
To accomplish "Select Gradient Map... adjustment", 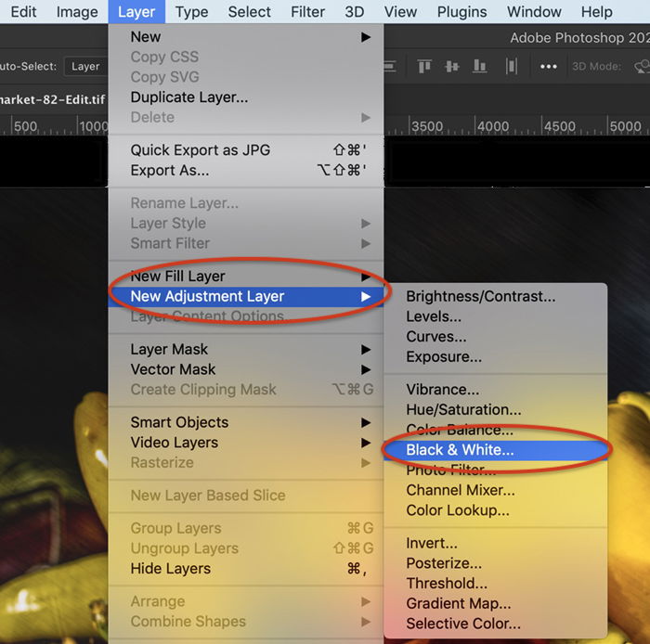I will click(495, 604).
